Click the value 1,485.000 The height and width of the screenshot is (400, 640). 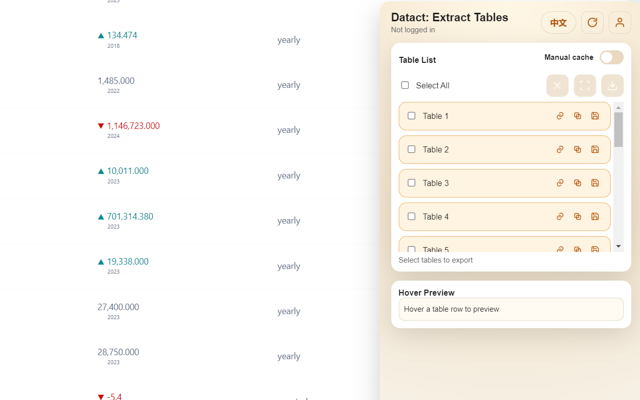116,80
